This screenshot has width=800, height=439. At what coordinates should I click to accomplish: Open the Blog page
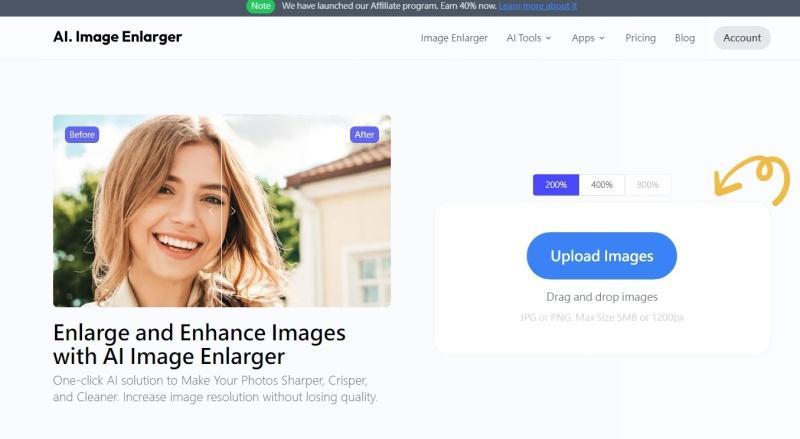[685, 38]
